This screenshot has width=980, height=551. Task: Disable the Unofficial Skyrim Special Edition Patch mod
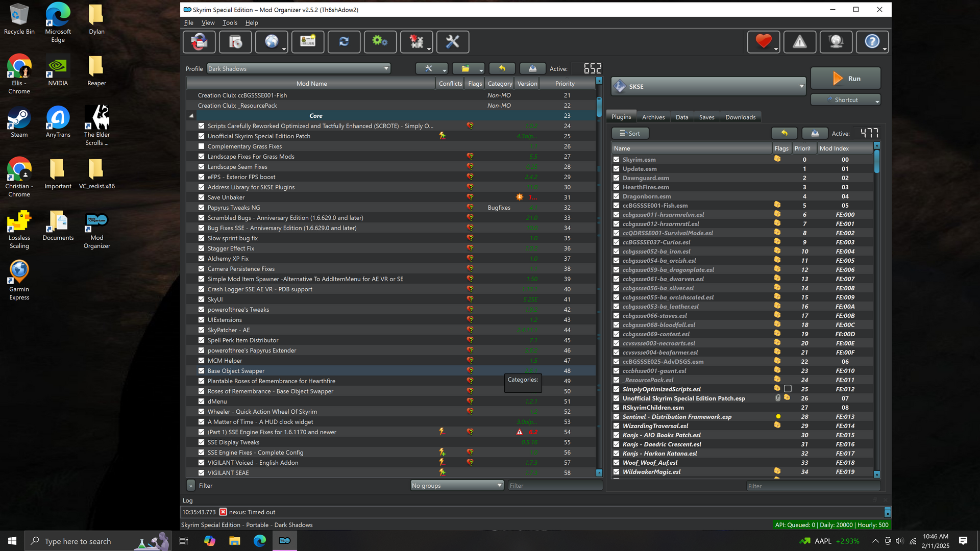pos(201,136)
